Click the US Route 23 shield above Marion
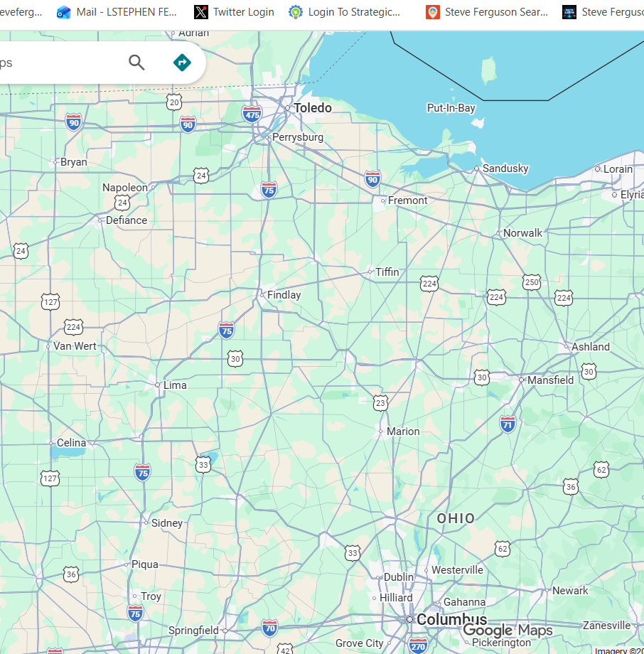Image resolution: width=644 pixels, height=654 pixels. tap(380, 403)
